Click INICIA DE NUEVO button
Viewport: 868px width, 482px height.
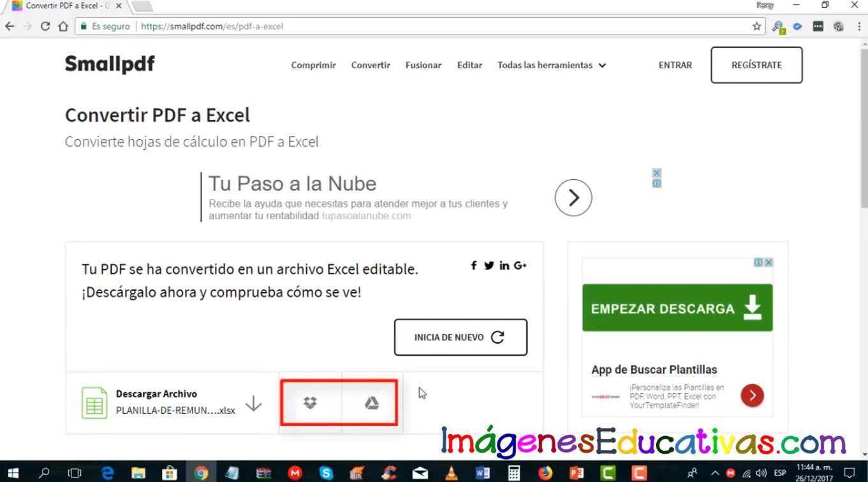pyautogui.click(x=460, y=337)
